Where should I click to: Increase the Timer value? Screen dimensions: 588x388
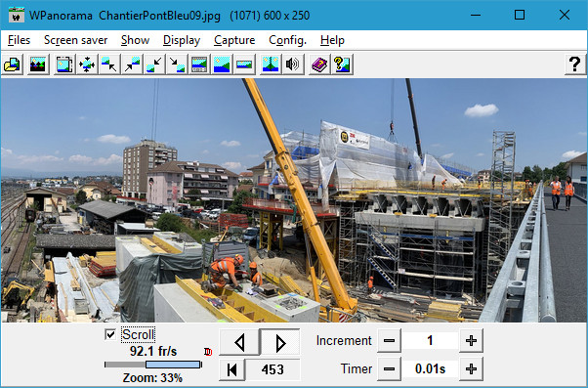471,368
